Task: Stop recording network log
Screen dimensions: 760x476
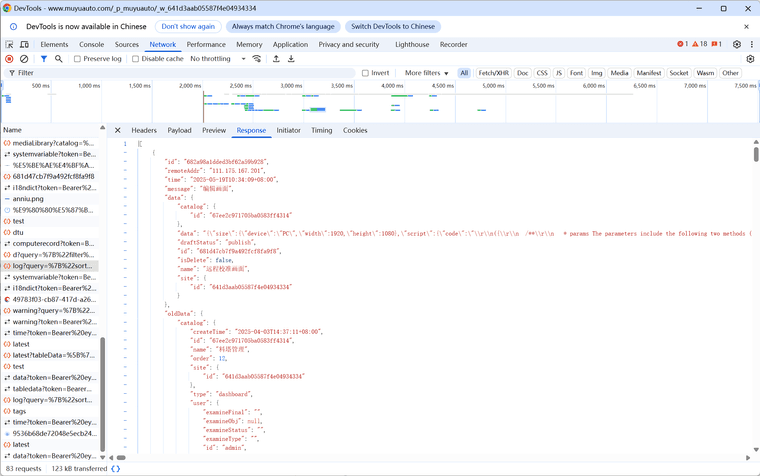Action: [x=10, y=59]
